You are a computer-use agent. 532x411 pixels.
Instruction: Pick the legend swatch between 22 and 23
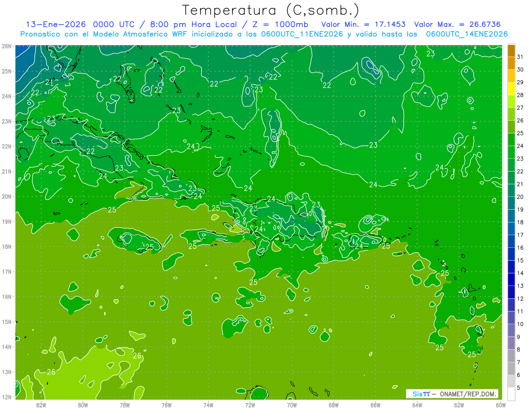[511, 165]
